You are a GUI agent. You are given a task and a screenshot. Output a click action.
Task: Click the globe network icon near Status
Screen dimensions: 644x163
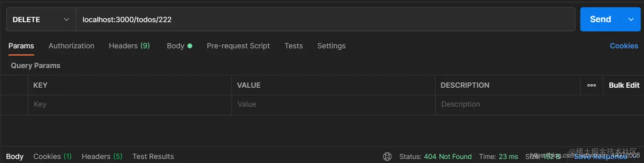point(387,157)
